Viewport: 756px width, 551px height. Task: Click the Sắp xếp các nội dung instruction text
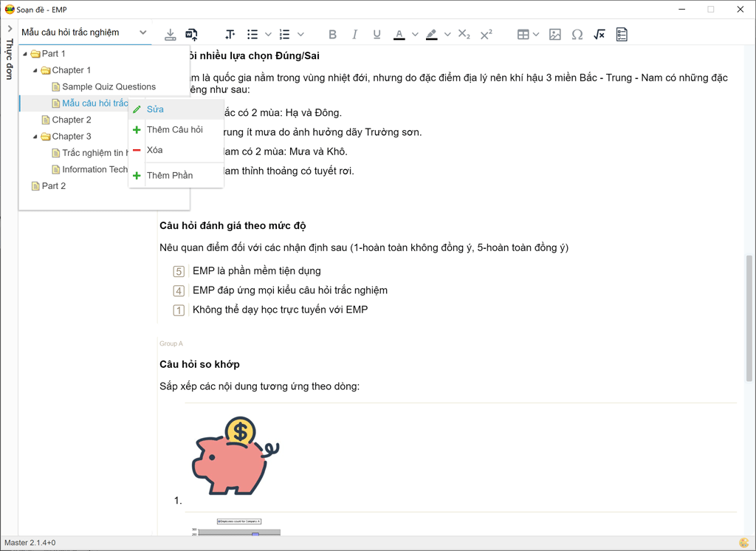pyautogui.click(x=259, y=386)
